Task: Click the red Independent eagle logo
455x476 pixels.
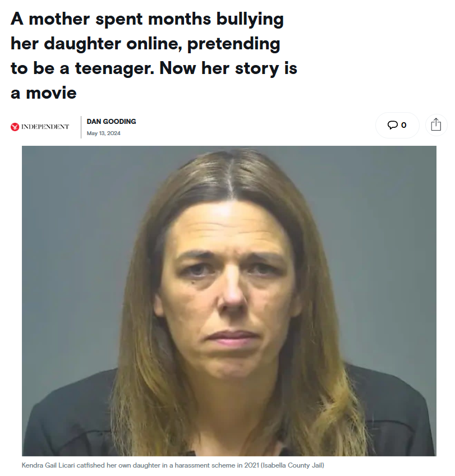Action: 15,127
